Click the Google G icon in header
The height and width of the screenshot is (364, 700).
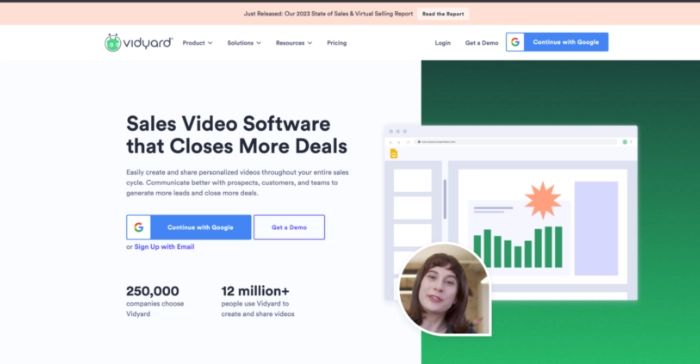[515, 42]
